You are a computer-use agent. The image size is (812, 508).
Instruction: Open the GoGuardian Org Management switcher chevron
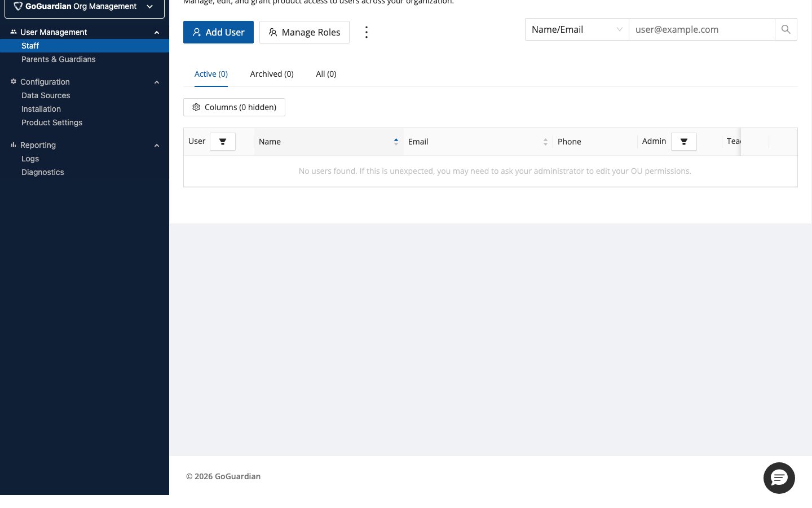(149, 7)
